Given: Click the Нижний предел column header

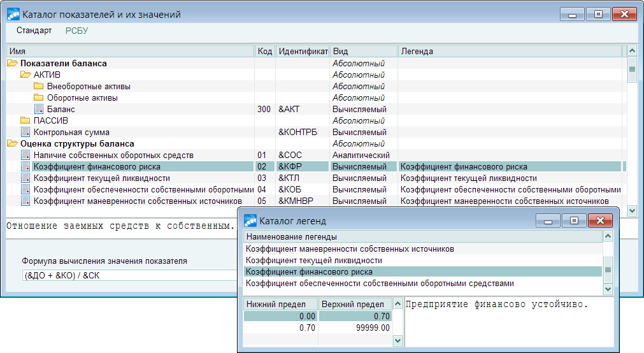Looking at the screenshot, I should coord(280,304).
